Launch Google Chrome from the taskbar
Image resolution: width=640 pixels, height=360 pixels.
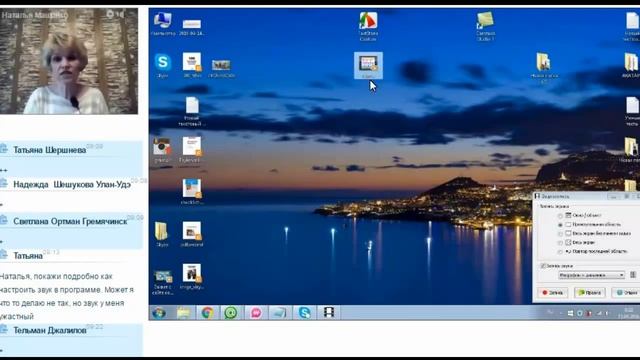207,313
